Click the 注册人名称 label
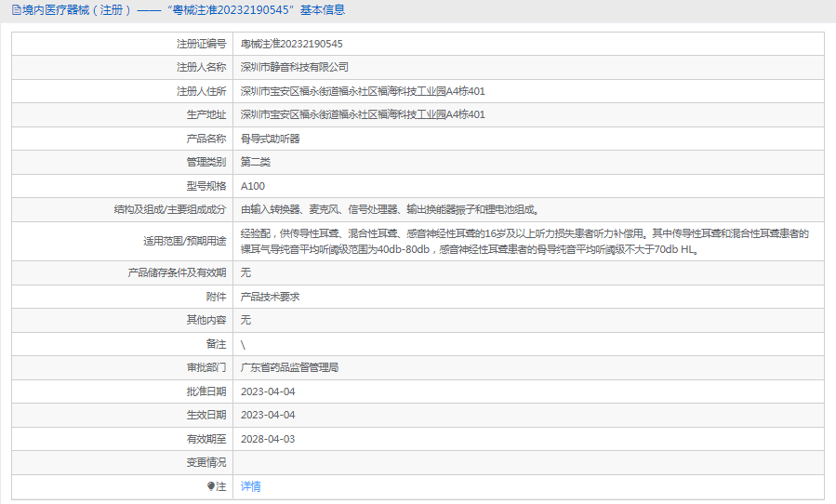Viewport: 836px width, 504px height. 202,67
